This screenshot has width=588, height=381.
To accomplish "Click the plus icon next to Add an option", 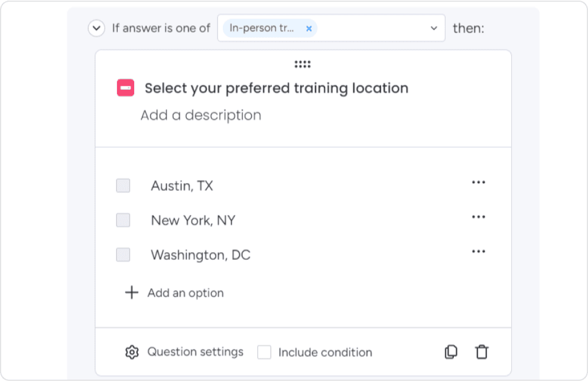I will click(x=131, y=292).
